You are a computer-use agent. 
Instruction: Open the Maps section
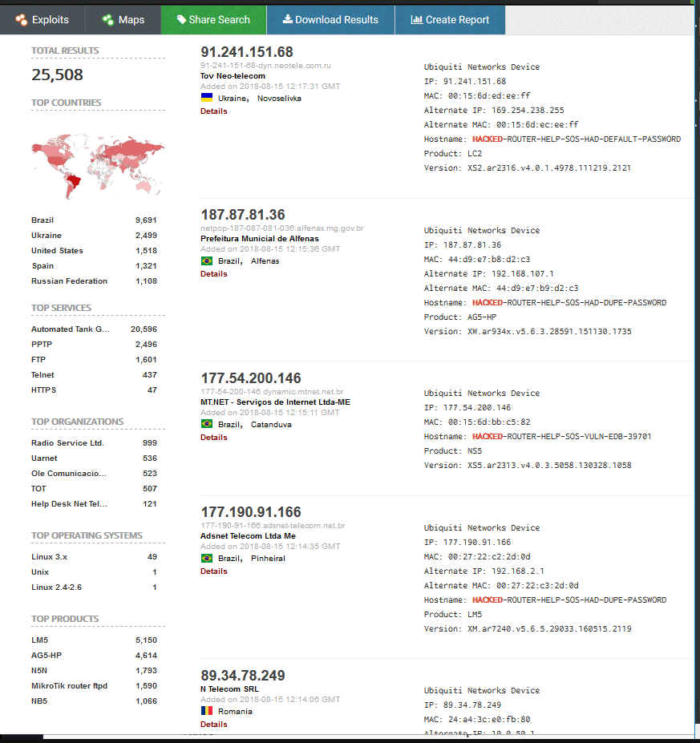click(123, 20)
